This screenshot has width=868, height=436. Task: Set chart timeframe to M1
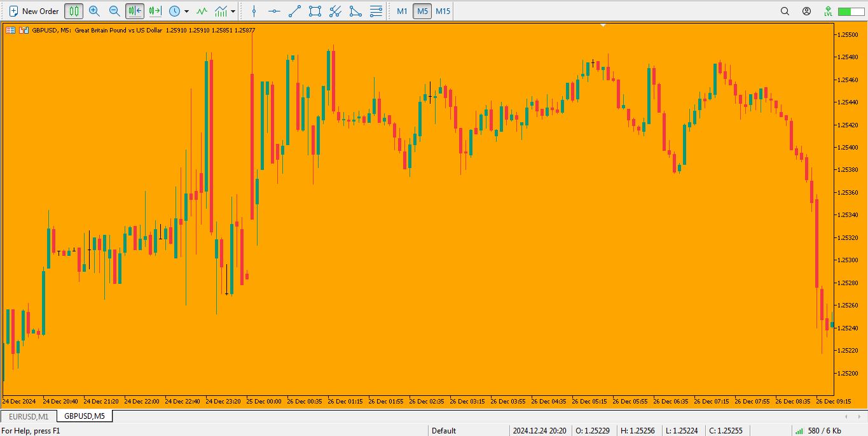(402, 11)
